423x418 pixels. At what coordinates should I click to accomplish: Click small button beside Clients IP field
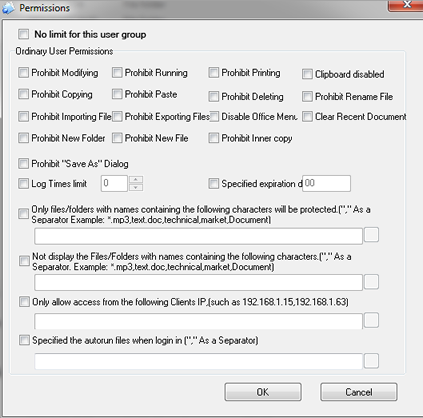point(371,320)
